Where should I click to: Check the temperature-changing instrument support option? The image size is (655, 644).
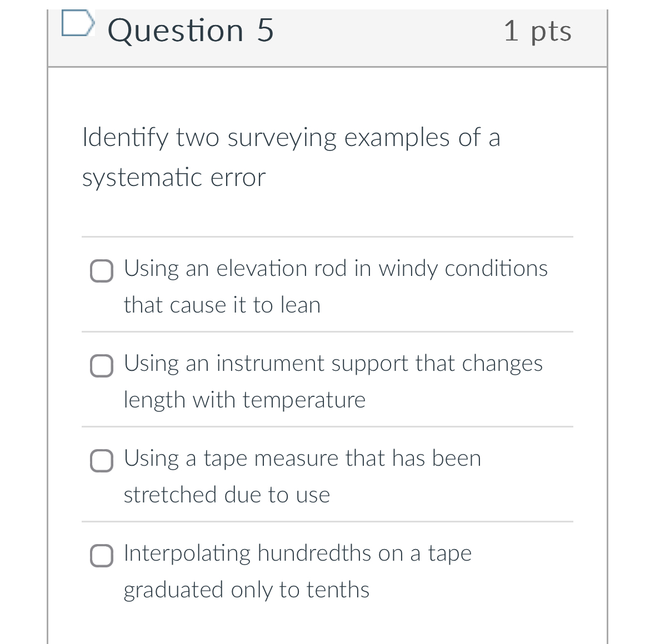click(101, 366)
